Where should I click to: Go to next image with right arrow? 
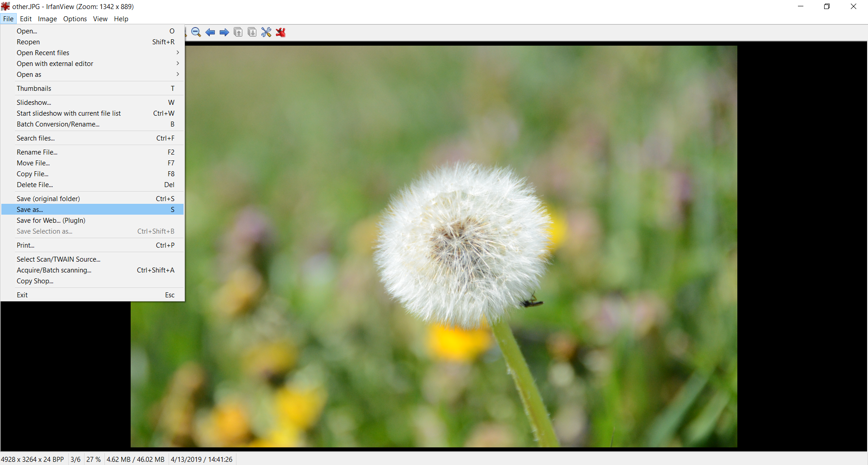coord(224,32)
